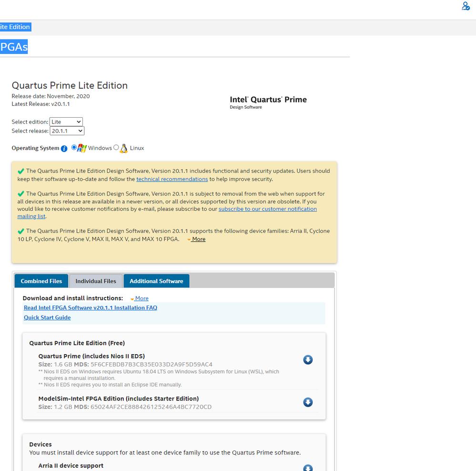
Task: Click the 'Devices' section heading
Action: [x=41, y=445]
